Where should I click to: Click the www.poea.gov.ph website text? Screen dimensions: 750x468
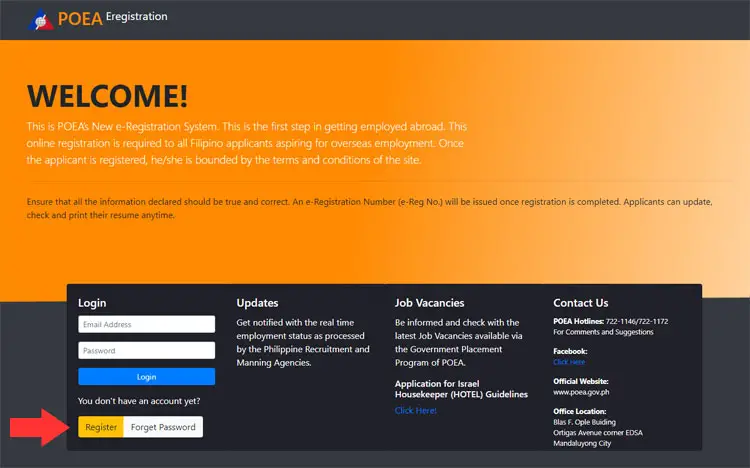tap(581, 392)
